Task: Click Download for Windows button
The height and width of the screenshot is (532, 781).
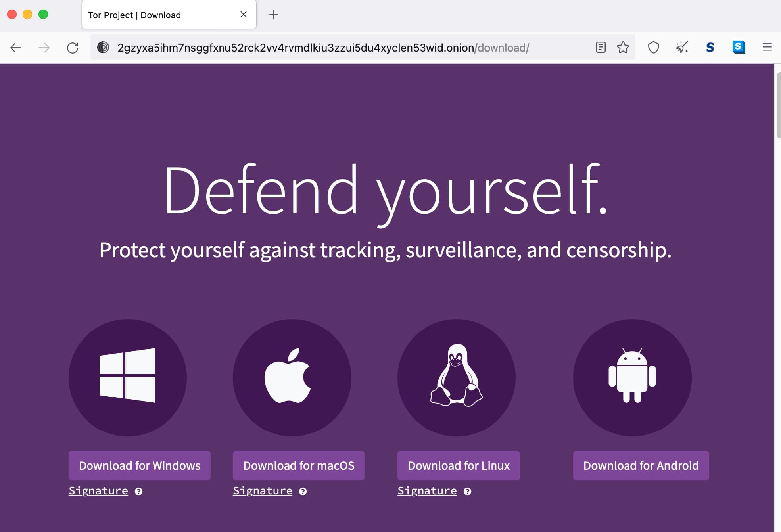Action: (x=139, y=465)
